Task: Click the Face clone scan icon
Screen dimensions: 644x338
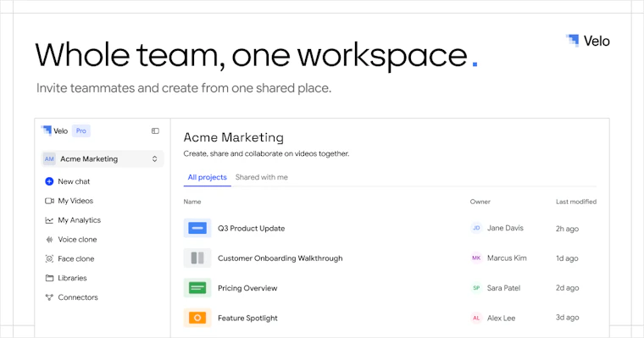Action: coord(49,258)
